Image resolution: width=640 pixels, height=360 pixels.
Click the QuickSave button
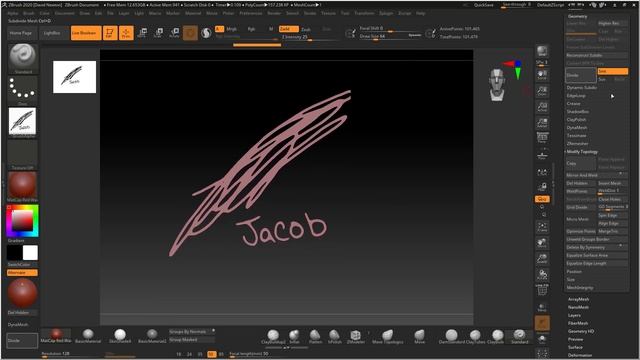(483, 5)
